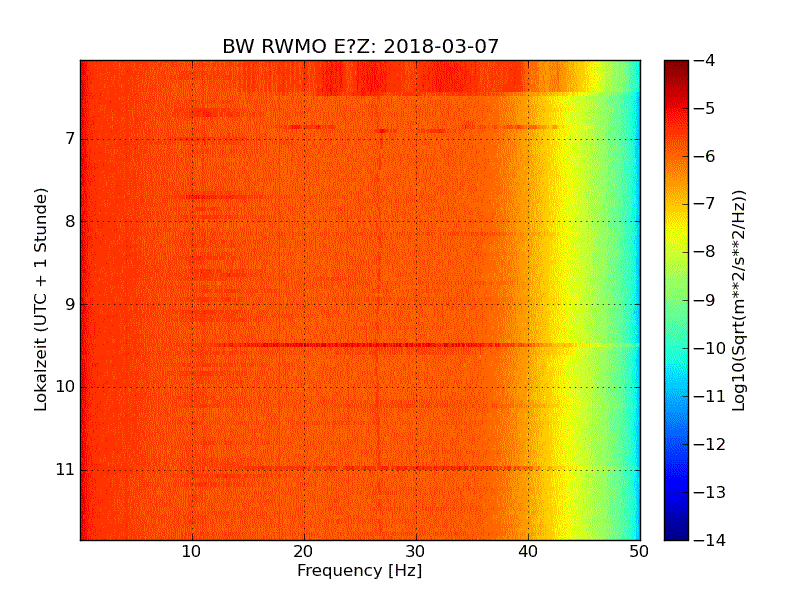Viewport: 800px width, 600px height.
Task: Click the x-axis tick label '10'
Action: pyautogui.click(x=192, y=552)
